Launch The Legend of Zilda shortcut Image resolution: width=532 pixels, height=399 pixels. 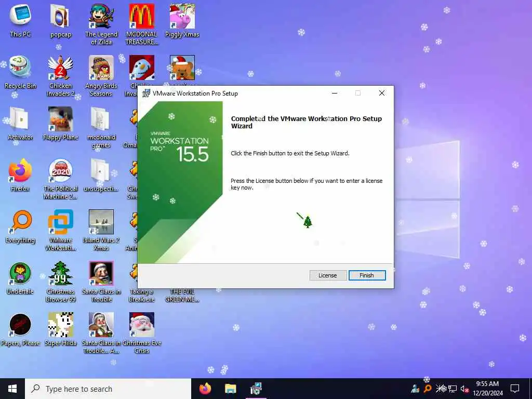point(101,24)
